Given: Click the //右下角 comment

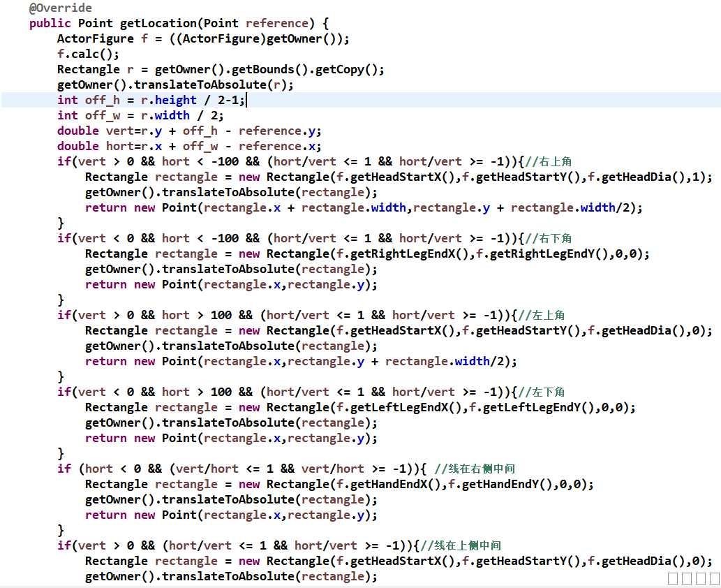Looking at the screenshot, I should (549, 239).
